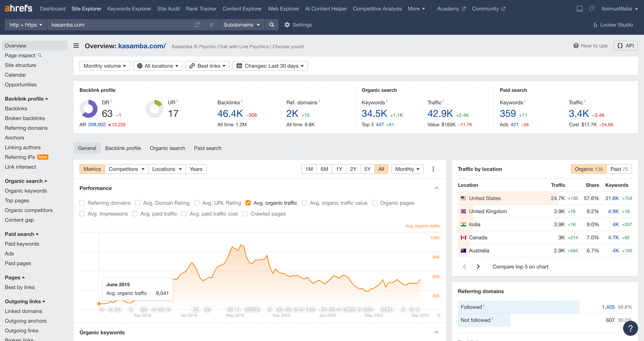The image size is (644, 341).
Task: Click the United Kingdom flag icon
Action: coord(464,211)
